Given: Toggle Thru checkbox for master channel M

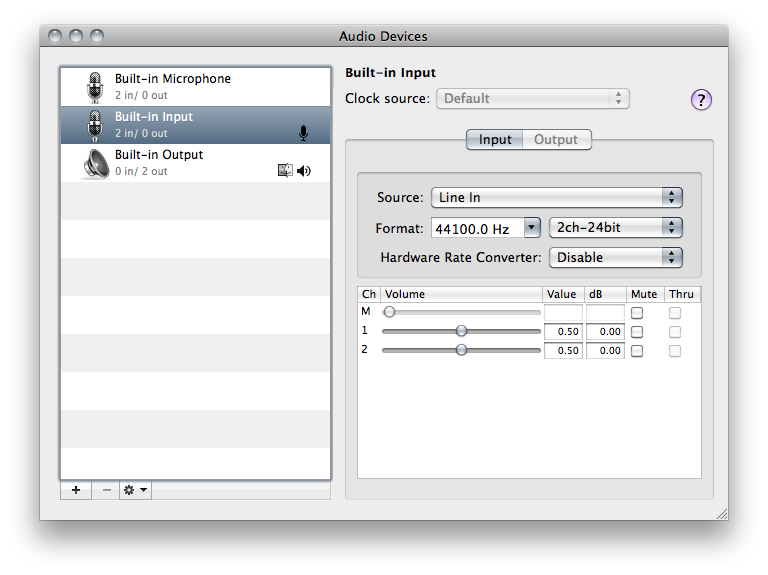Looking at the screenshot, I should tap(675, 312).
